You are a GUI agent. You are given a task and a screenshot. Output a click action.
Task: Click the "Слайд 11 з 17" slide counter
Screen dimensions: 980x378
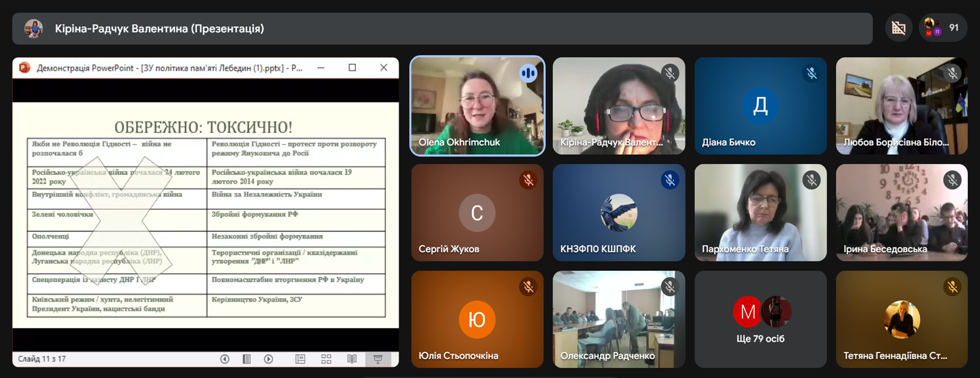coord(42,359)
